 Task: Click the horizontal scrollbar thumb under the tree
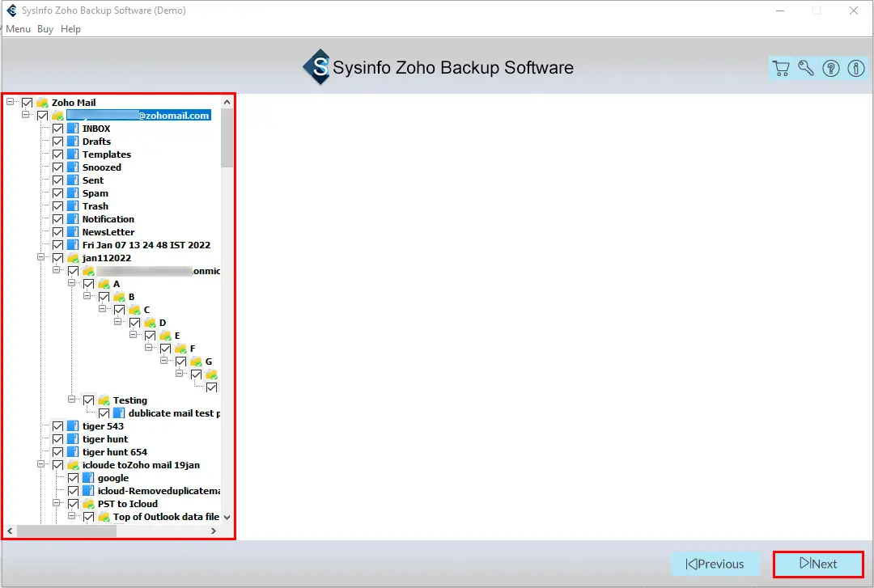[x=67, y=531]
